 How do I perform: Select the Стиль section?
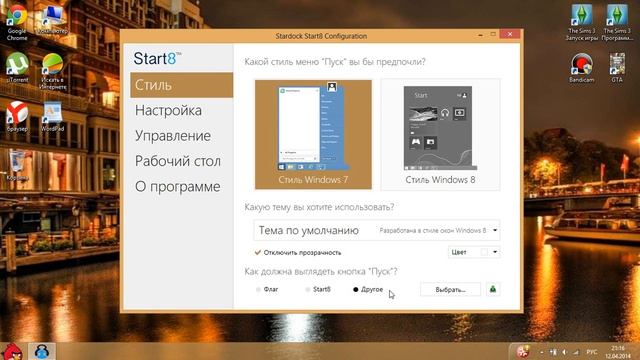182,85
